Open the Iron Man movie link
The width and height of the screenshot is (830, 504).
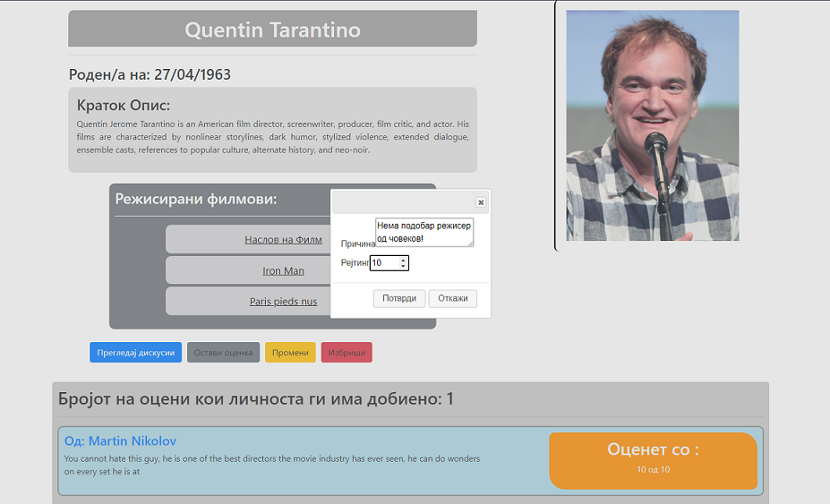tap(283, 271)
